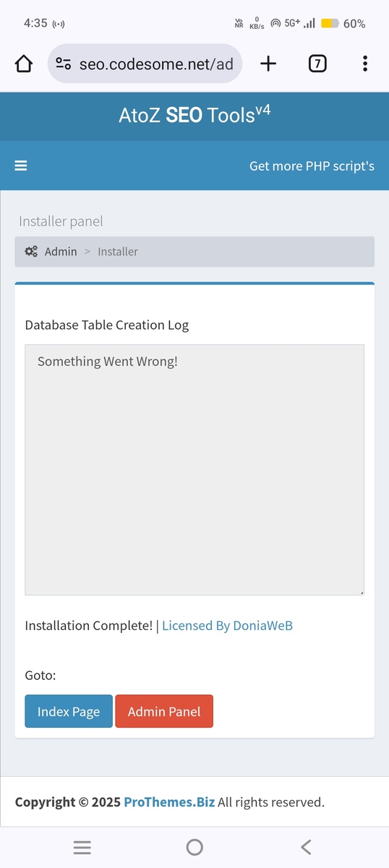Image resolution: width=389 pixels, height=868 pixels.
Task: Select Installer breadcrumb item
Action: 118,252
